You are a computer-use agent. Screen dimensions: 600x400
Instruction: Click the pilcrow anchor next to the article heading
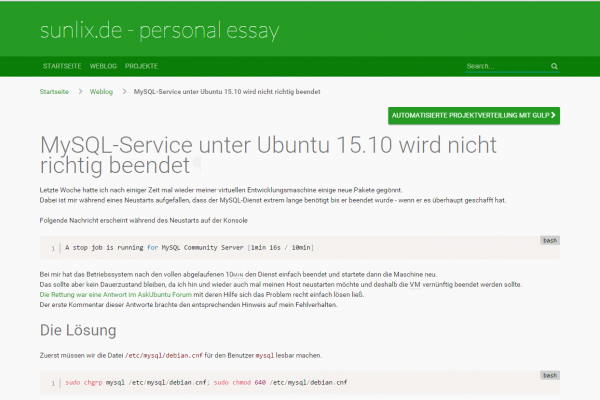[197, 165]
